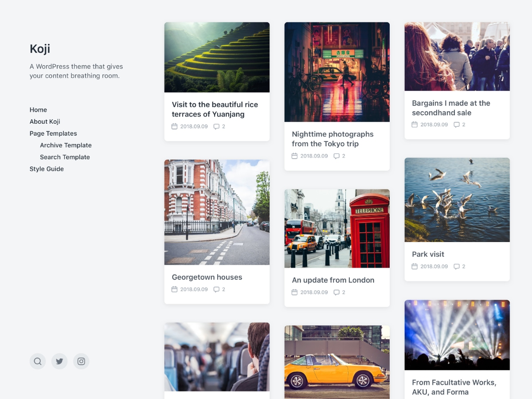Select Home in the navigation menu
The height and width of the screenshot is (399, 532).
point(38,110)
